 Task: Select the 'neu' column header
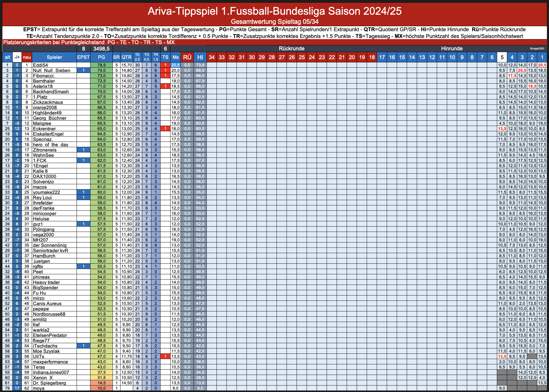[27, 57]
